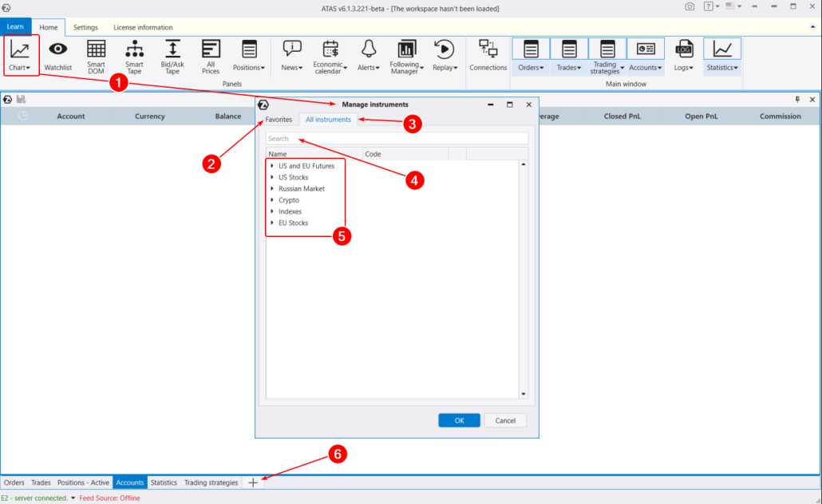Take a screenshot with the camera icon
This screenshot has width=822, height=504.
click(690, 6)
